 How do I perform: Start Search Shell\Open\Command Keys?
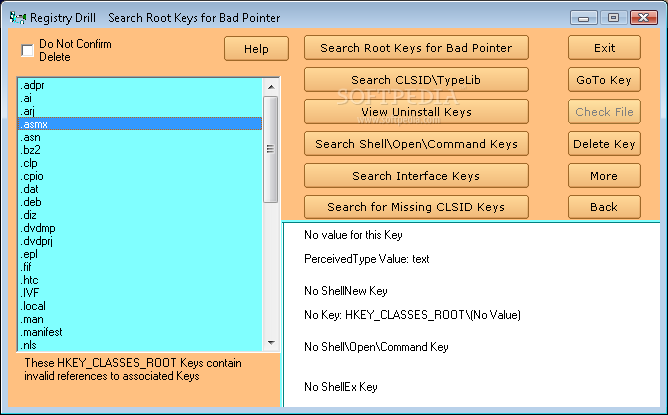coord(416,144)
